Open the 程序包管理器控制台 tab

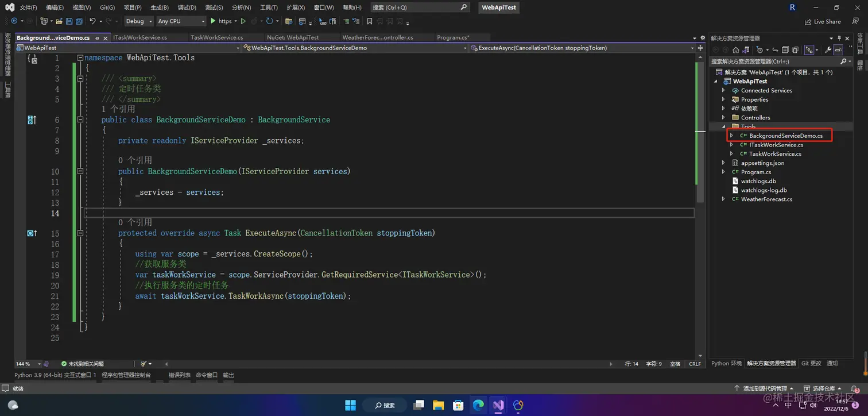click(x=126, y=375)
